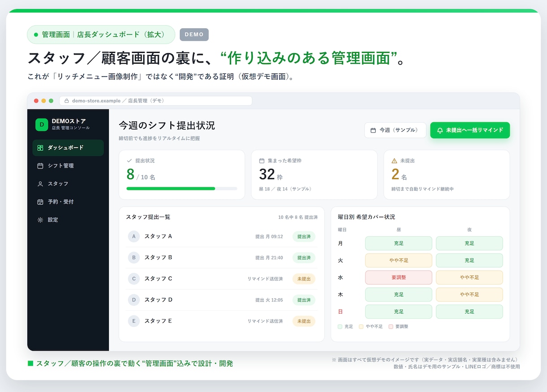Click 締切まで自動リマインド継続中 text

[422, 189]
